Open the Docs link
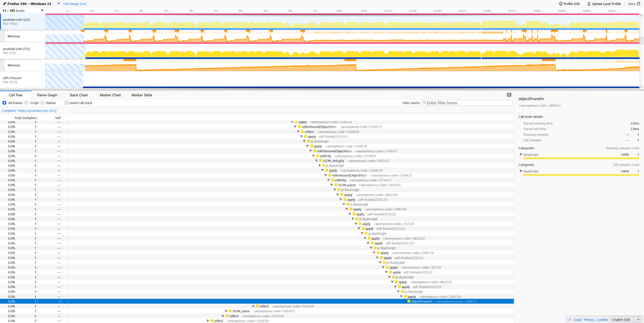Viewport: 644px width, 323px height. click(634, 4)
